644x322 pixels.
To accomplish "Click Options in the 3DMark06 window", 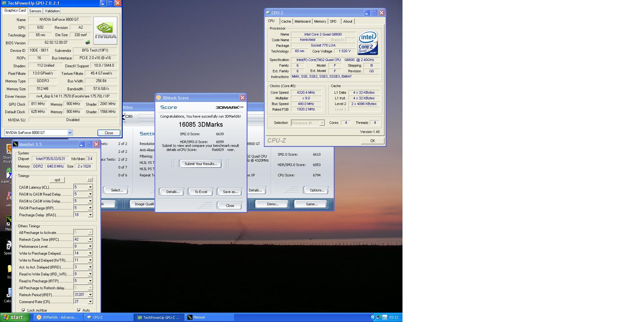I will [x=317, y=190].
